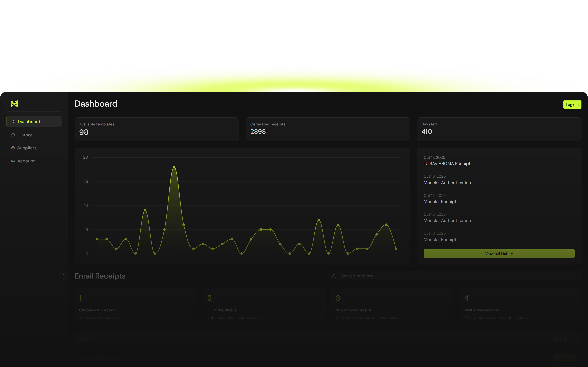Click the green app logo in the sidebar
Screen dimensions: 588x367
pyautogui.click(x=14, y=104)
